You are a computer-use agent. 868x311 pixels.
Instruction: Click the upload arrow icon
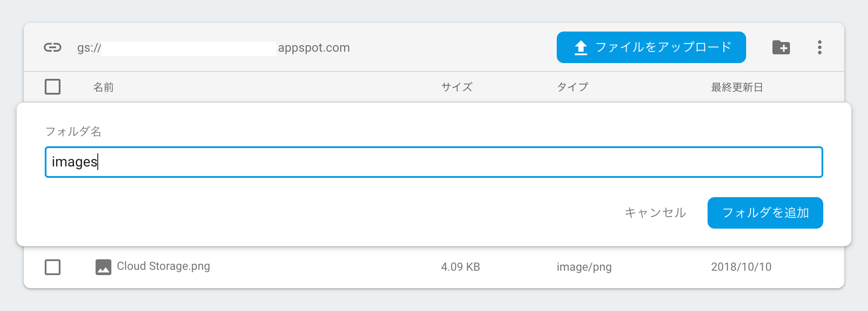tap(581, 47)
